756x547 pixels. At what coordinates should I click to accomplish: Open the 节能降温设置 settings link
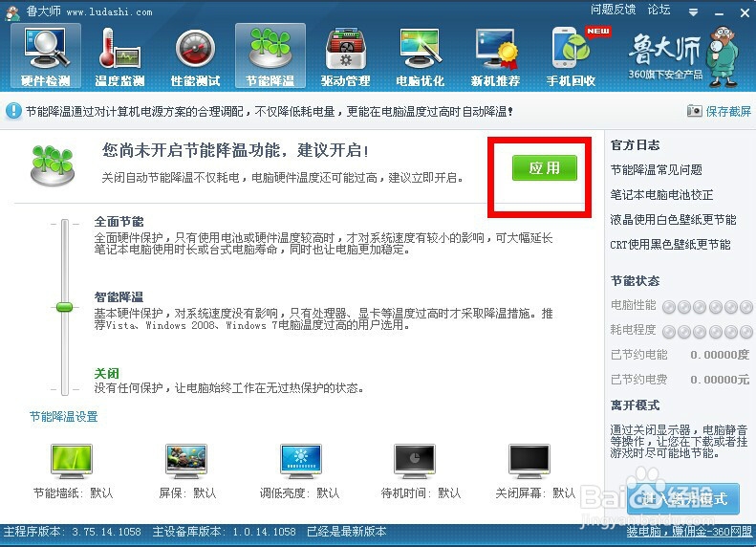(x=64, y=417)
